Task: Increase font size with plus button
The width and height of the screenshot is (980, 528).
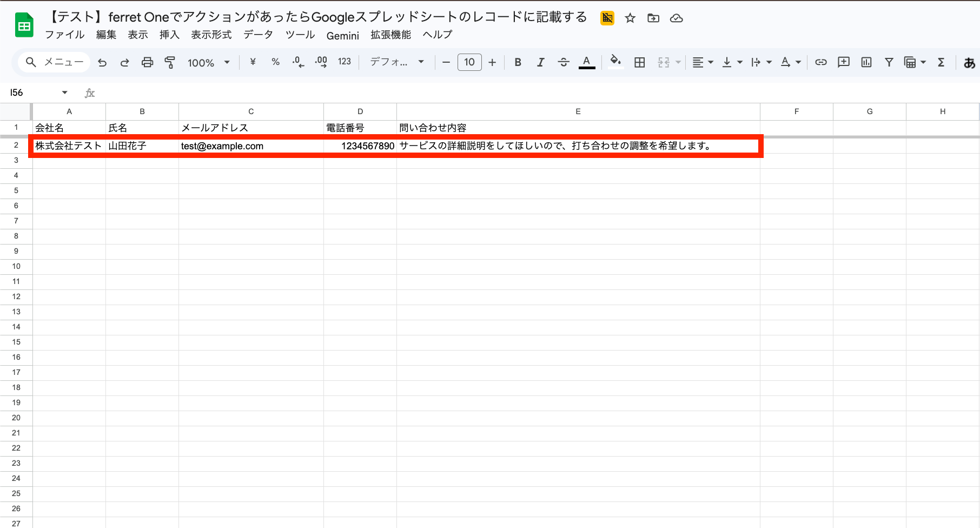Action: pos(492,62)
